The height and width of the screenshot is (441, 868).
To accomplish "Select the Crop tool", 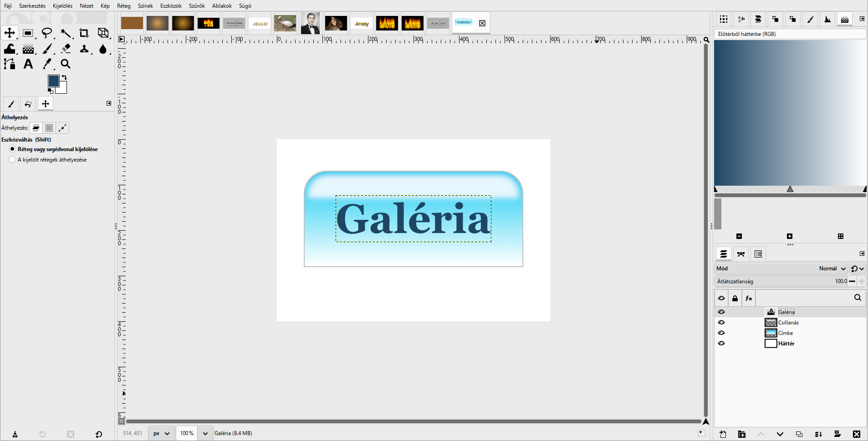I will tap(84, 33).
